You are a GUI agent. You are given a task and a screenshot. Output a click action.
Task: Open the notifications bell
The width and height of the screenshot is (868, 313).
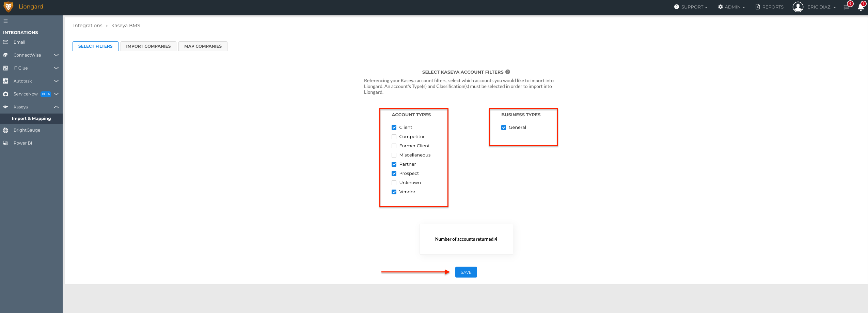coord(861,7)
